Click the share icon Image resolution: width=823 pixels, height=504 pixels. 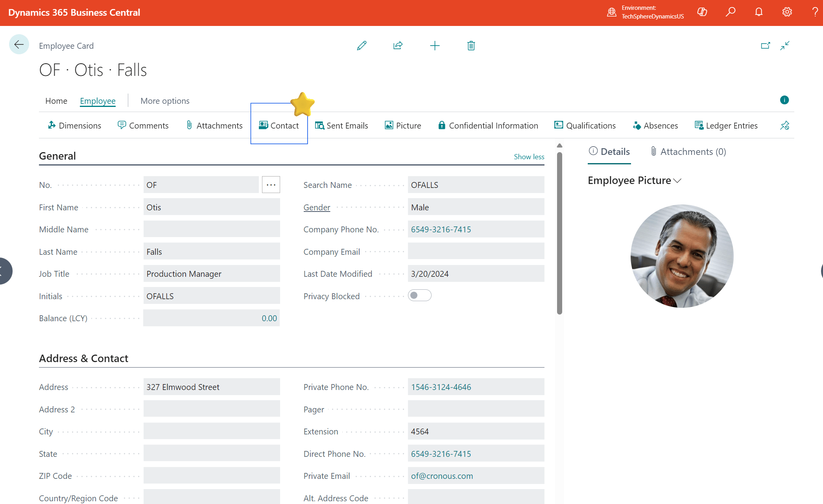398,46
